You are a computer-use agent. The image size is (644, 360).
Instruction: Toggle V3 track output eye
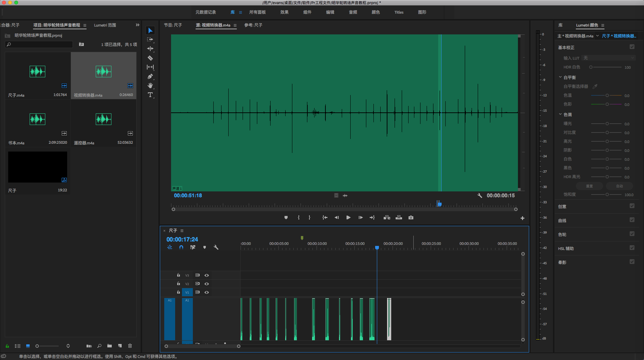pos(206,275)
